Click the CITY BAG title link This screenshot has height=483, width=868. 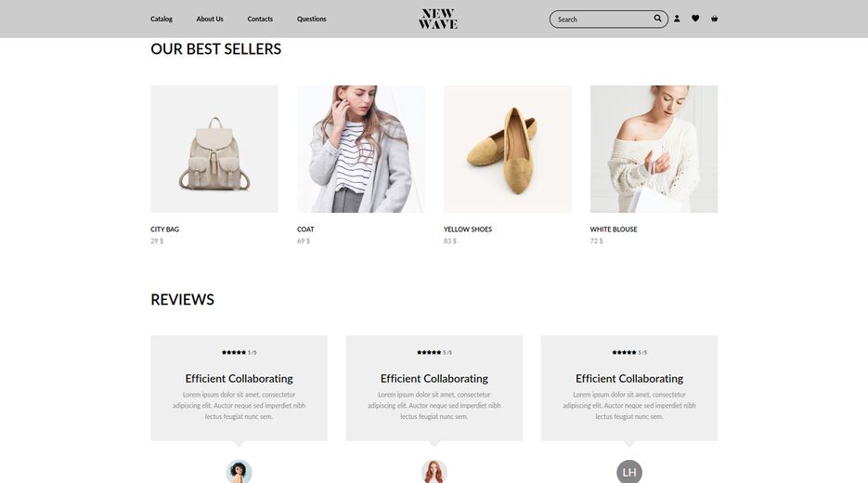165,229
